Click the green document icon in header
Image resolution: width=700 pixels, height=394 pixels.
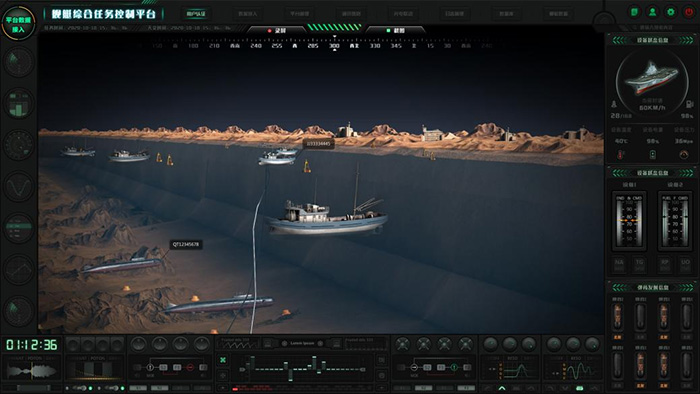634,12
